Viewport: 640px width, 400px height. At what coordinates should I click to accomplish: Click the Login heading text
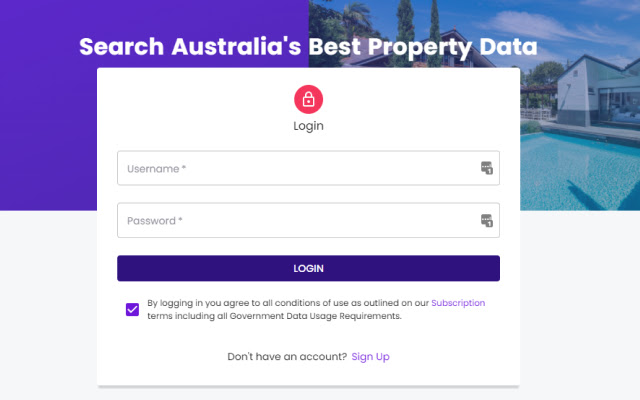coord(308,127)
